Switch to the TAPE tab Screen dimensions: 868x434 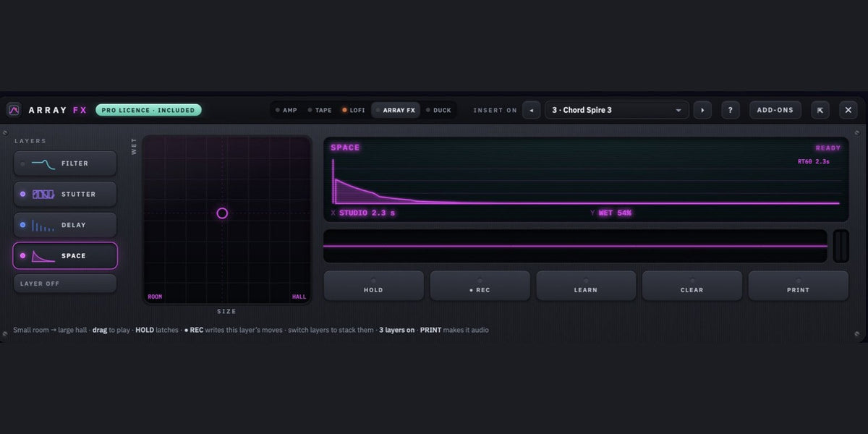point(320,110)
